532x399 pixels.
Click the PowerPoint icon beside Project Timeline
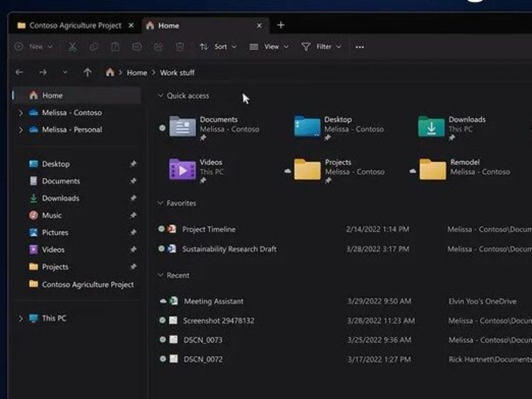tap(172, 229)
